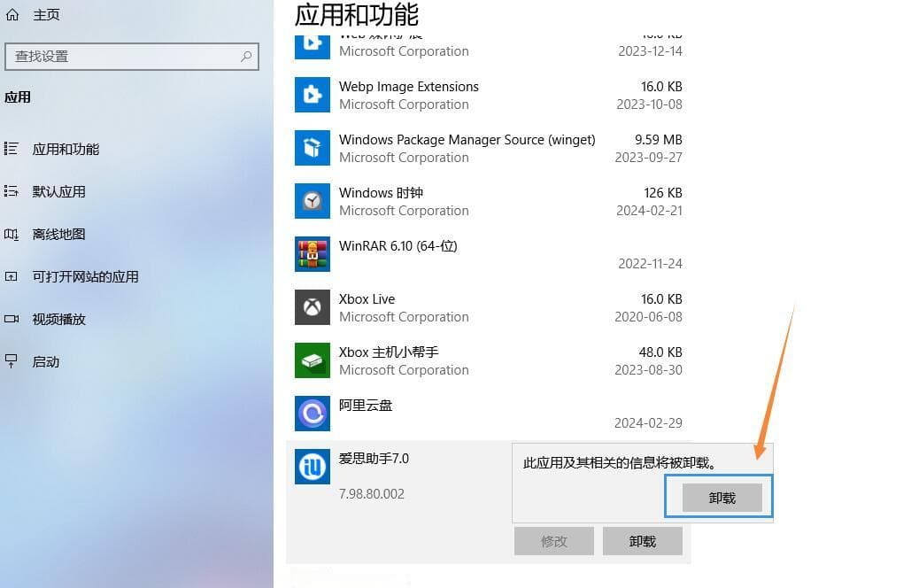This screenshot has height=588, width=911.
Task: Click the 爱思助手7.0 app name
Action: tap(374, 459)
